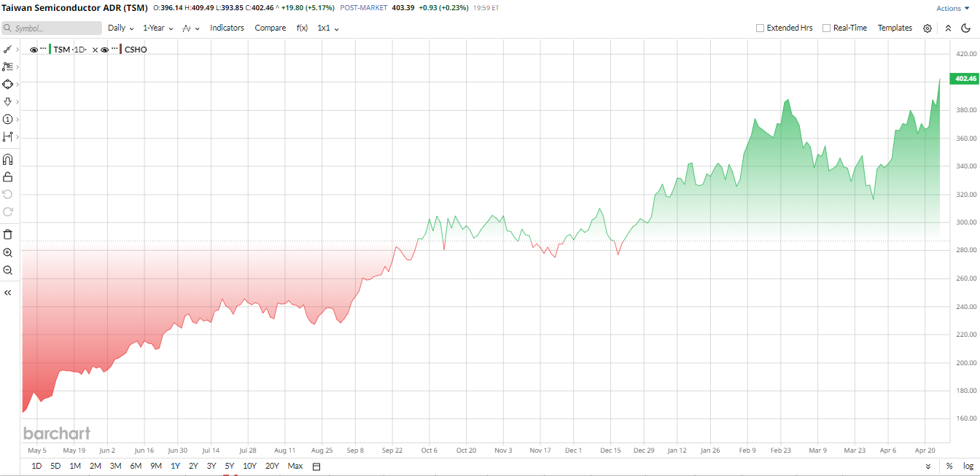The image size is (980, 476).
Task: Select the 5Y time range
Action: [x=229, y=467]
